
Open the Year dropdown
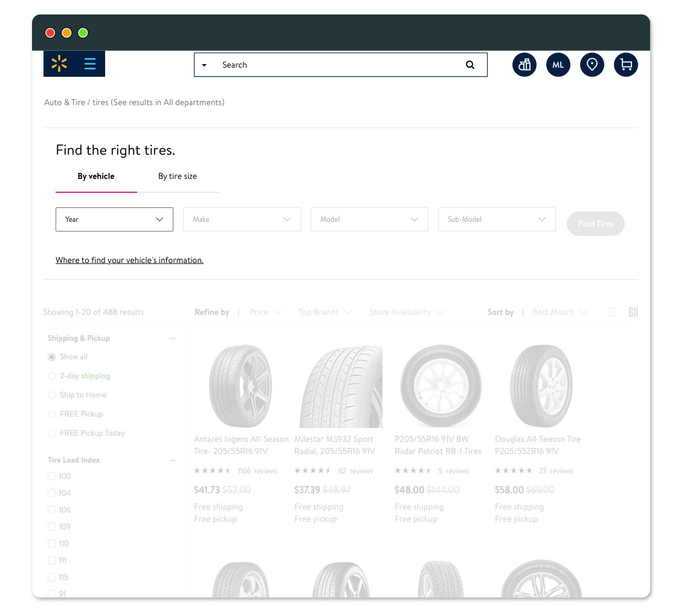[114, 219]
